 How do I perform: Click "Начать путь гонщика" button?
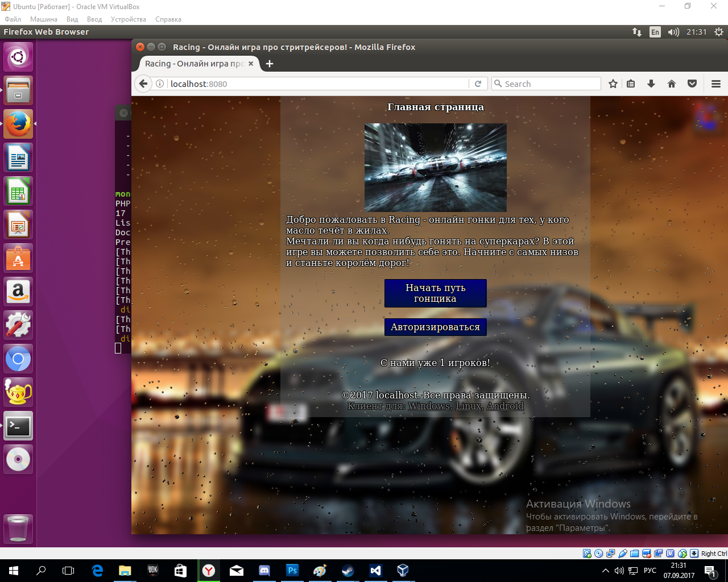[435, 293]
